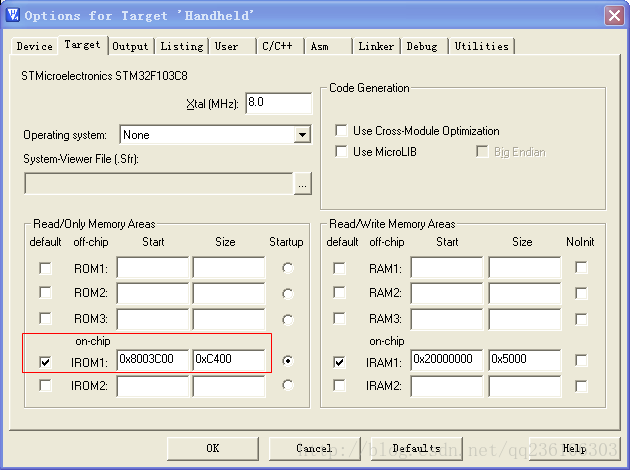The height and width of the screenshot is (470, 630).
Task: Enable Use MicroLIB checkbox
Action: pyautogui.click(x=343, y=152)
